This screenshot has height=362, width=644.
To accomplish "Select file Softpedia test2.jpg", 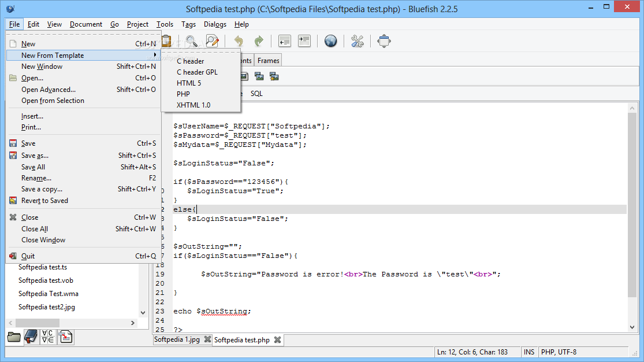I will (47, 307).
